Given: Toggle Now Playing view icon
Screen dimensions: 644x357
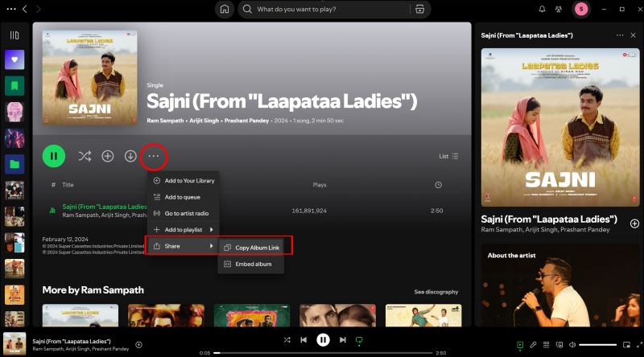Looking at the screenshot, I should (519, 345).
